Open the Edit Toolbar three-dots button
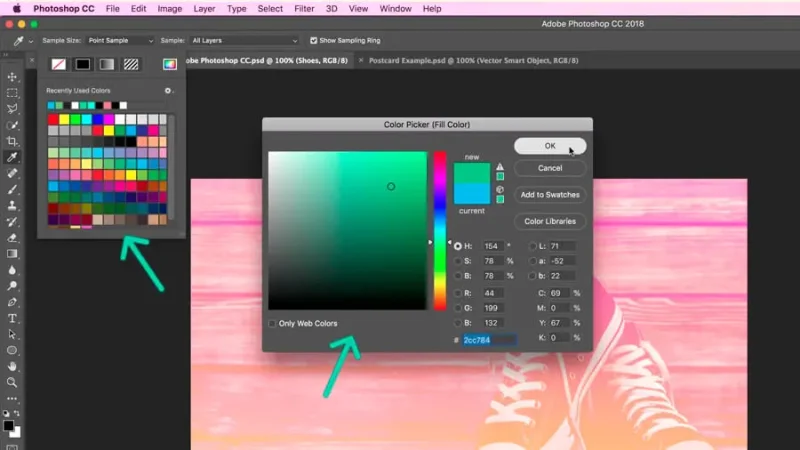Image resolution: width=800 pixels, height=450 pixels. coord(12,398)
